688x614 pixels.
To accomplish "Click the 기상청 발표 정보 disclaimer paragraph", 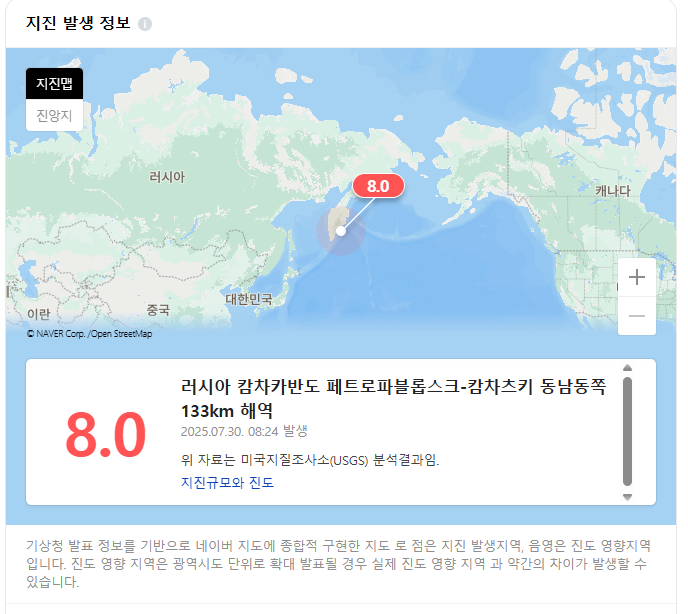I will click(x=338, y=564).
